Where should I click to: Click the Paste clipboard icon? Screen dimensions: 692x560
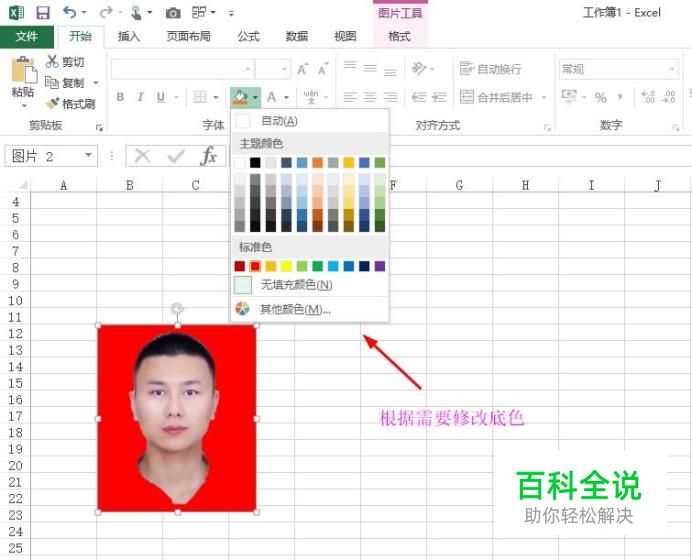(x=24, y=70)
